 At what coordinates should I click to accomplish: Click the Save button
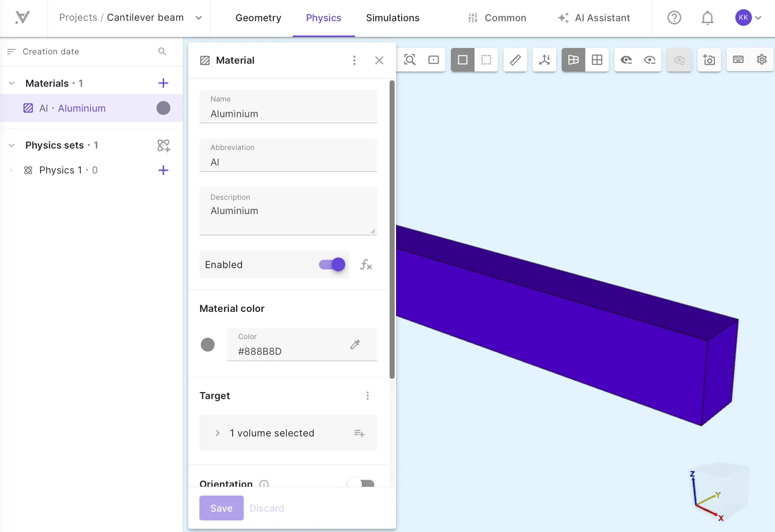point(222,508)
